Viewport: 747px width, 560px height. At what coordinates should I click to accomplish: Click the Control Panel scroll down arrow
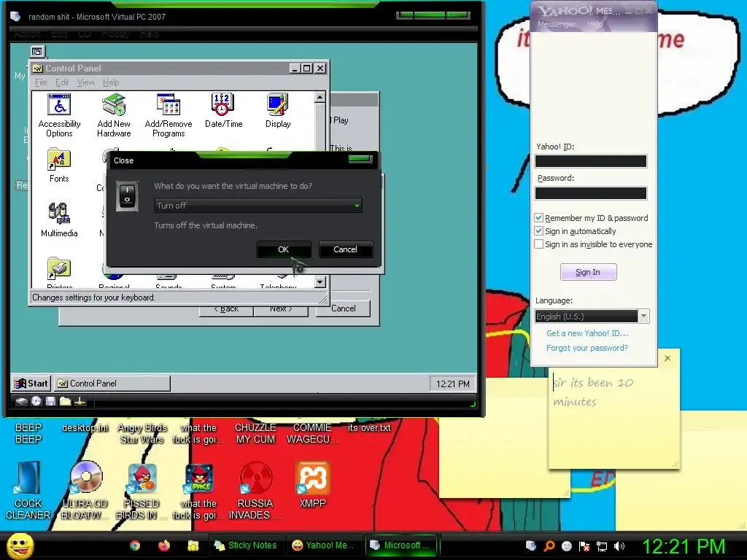click(x=320, y=282)
